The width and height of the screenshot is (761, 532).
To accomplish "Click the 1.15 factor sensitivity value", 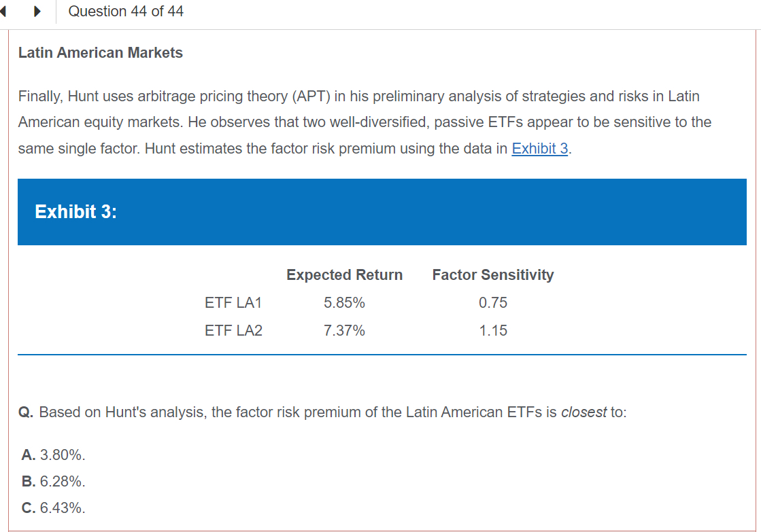I will point(493,331).
